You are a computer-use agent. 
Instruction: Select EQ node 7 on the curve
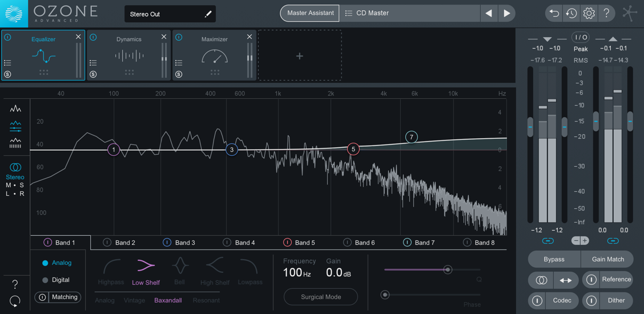(411, 137)
